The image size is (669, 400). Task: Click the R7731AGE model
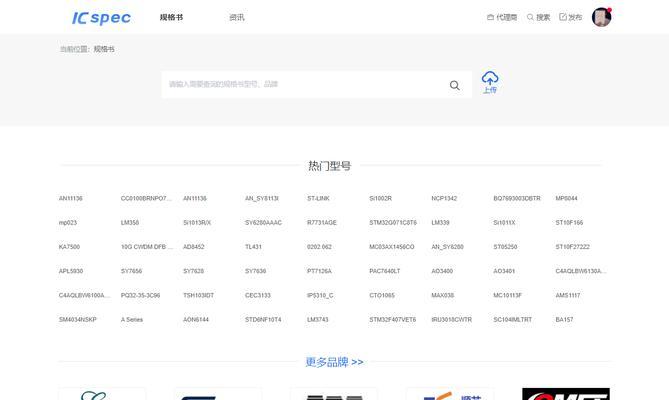point(322,223)
